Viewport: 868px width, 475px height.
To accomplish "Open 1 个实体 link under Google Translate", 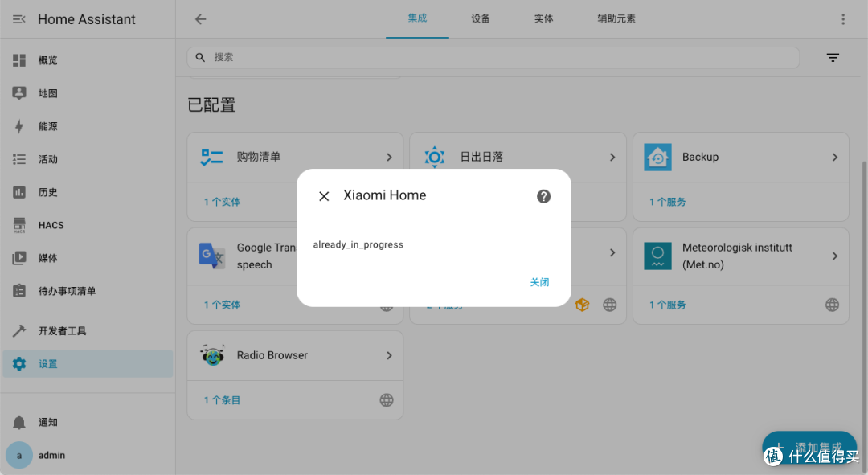I will pos(222,305).
